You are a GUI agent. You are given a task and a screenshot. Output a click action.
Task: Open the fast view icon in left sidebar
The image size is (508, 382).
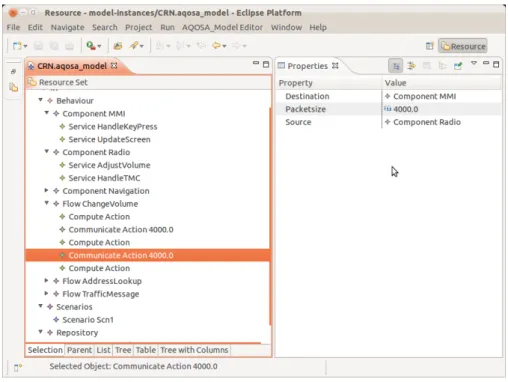14,88
